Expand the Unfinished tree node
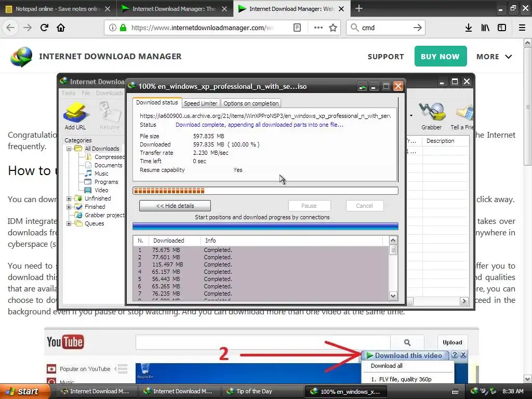 pos(69,198)
